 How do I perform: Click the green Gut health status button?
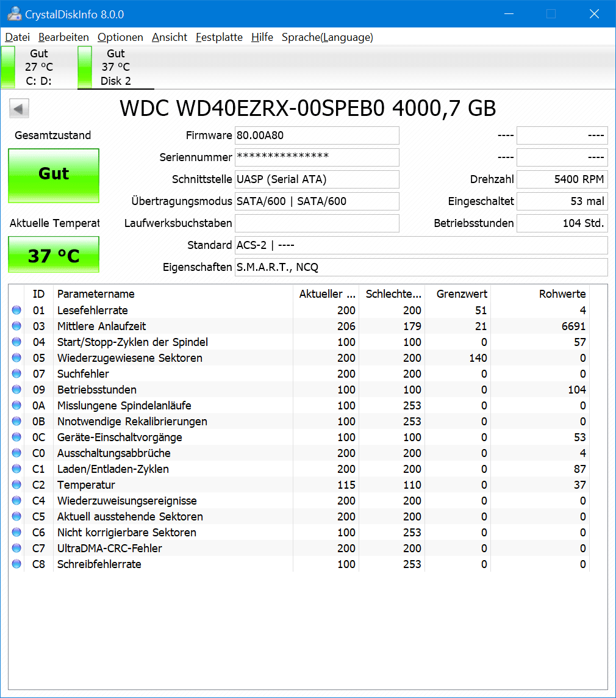pos(54,175)
